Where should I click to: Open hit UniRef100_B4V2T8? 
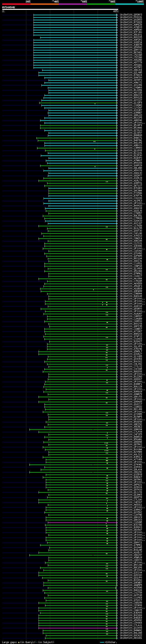click(x=131, y=324)
